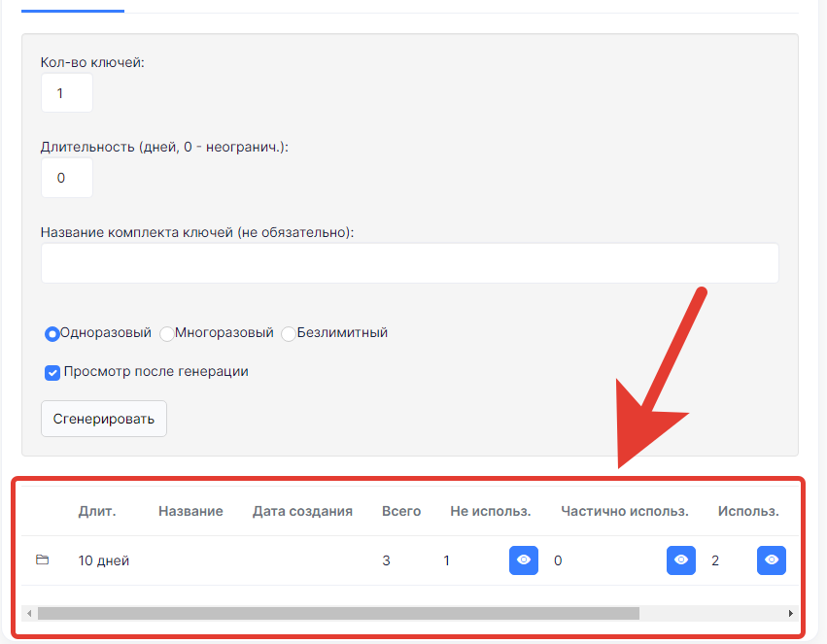Select Одноразовый radio option
827x644 pixels.
click(x=52, y=334)
